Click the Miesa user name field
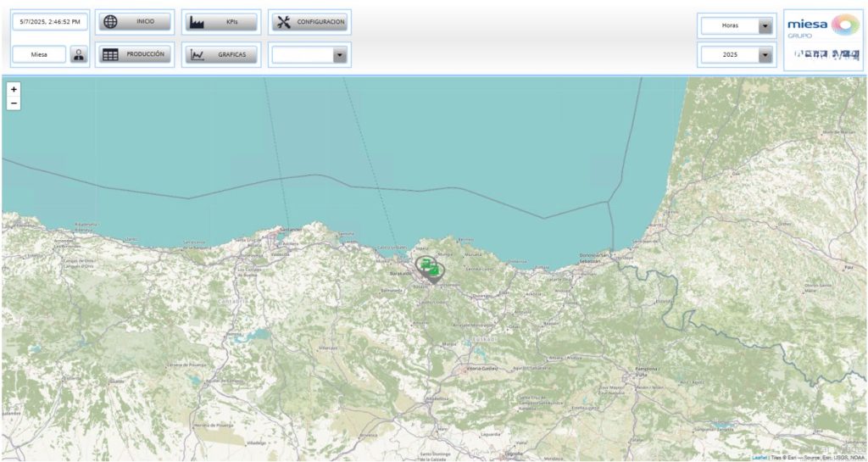This screenshot has width=868, height=462. pyautogui.click(x=39, y=54)
